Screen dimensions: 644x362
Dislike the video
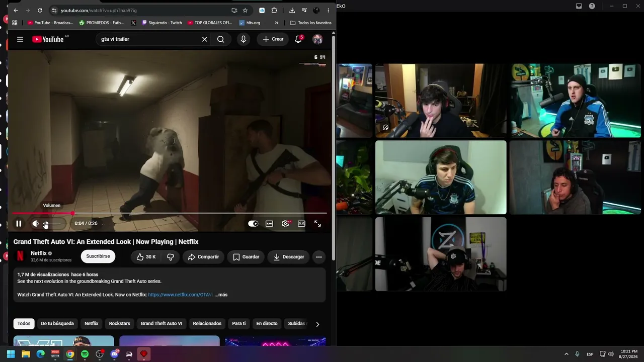pos(171,257)
